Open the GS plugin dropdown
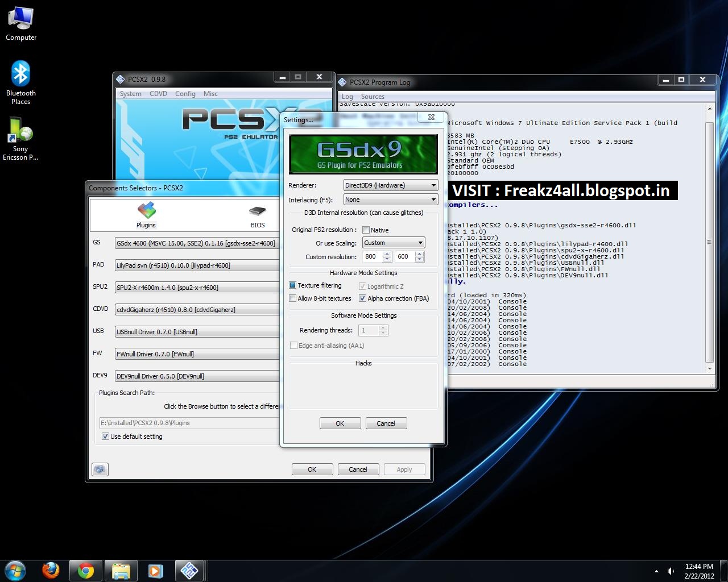The height and width of the screenshot is (582, 728). point(197,243)
